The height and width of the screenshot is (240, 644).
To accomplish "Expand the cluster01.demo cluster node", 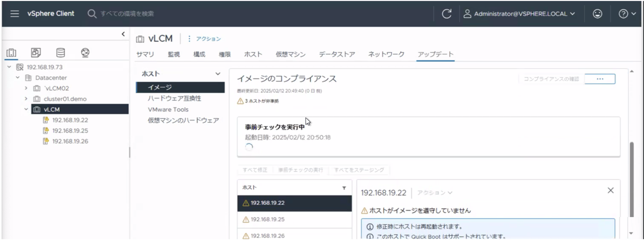I will (26, 99).
